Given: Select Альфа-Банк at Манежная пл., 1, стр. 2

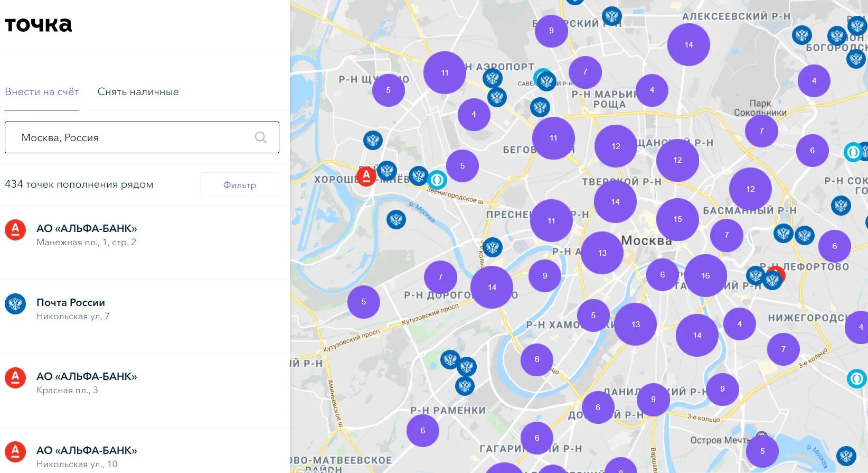Looking at the screenshot, I should pos(145,243).
